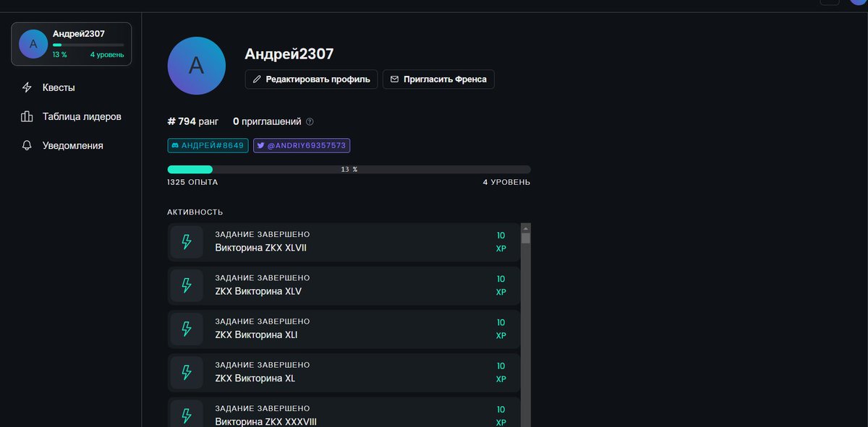Click 4 УРОВЕНЬ label under progress bar
The height and width of the screenshot is (427, 868).
tap(506, 182)
